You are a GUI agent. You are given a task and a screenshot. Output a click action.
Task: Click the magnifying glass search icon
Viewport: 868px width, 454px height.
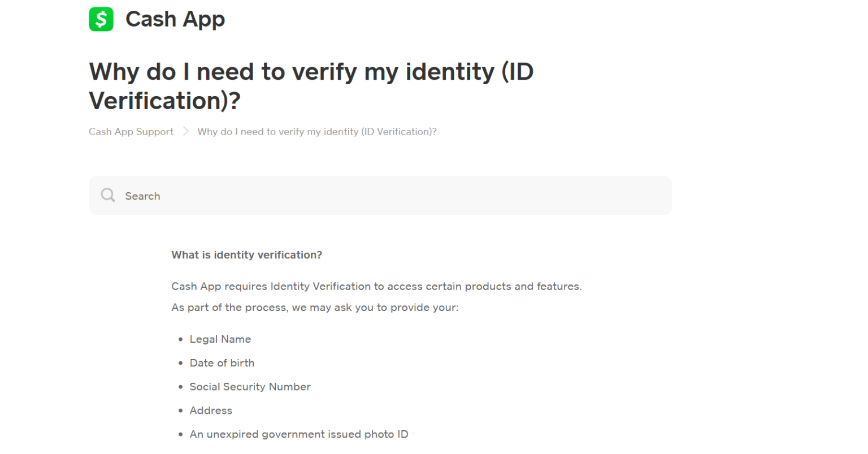pyautogui.click(x=108, y=196)
